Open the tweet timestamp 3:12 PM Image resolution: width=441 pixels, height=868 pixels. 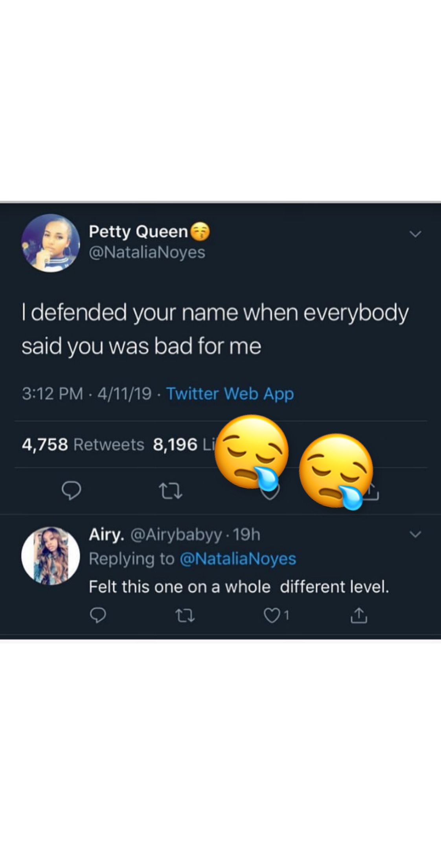tap(52, 394)
